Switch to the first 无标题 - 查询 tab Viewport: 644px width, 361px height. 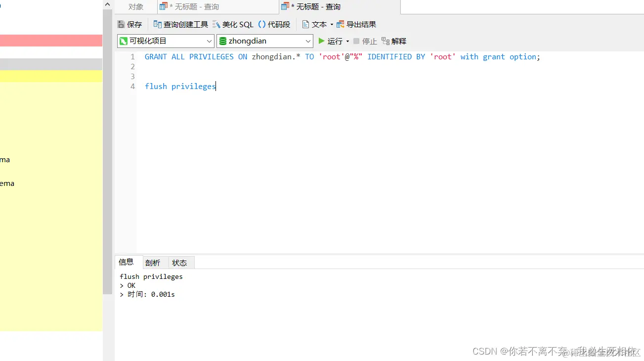click(x=217, y=7)
